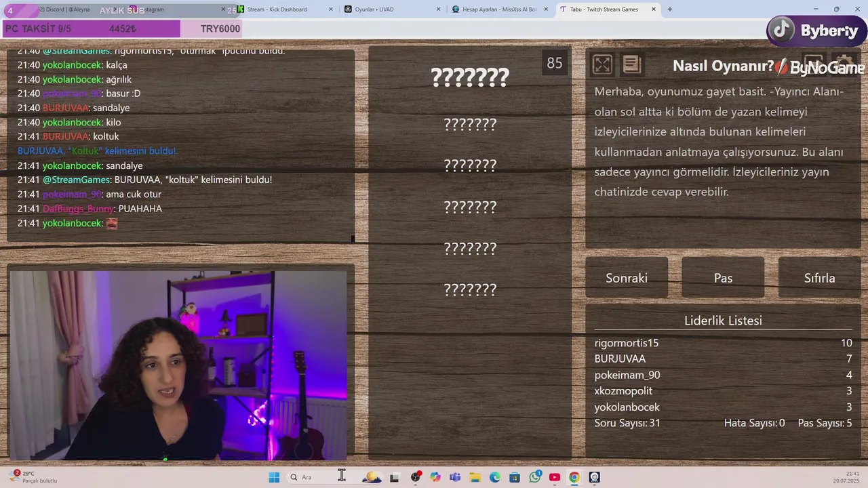Image resolution: width=868 pixels, height=488 pixels.
Task: Close the Oyunlar • LIVAD tab
Action: tap(439, 9)
